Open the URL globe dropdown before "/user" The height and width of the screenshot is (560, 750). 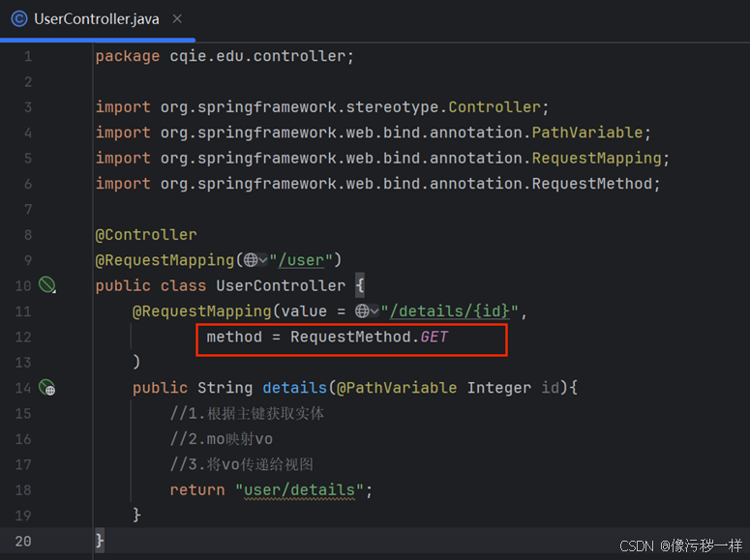(x=255, y=260)
